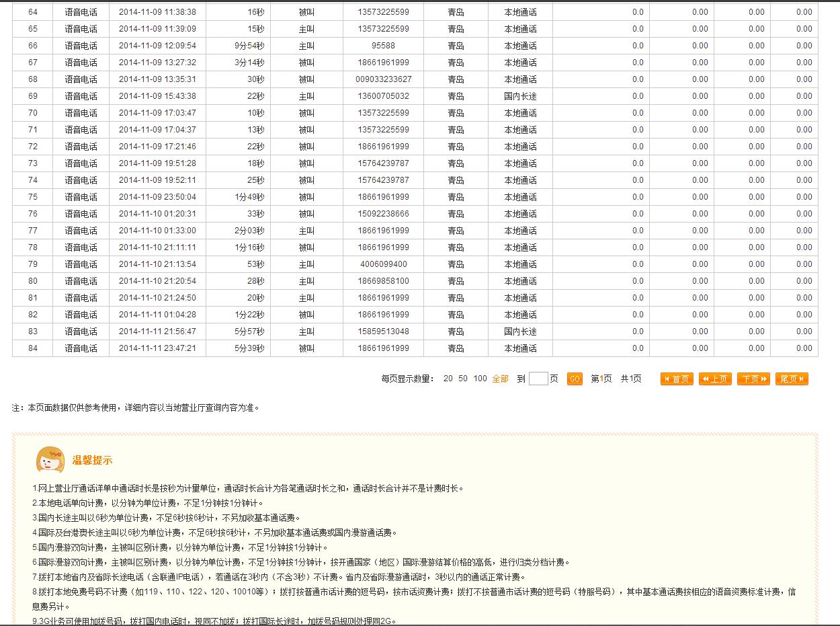Focus the page number input box
The height and width of the screenshot is (626, 840).
pos(538,379)
